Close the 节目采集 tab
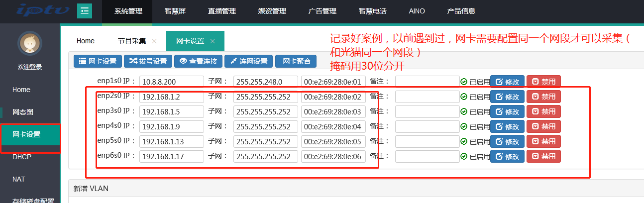This screenshot has height=203, width=644. tap(154, 41)
